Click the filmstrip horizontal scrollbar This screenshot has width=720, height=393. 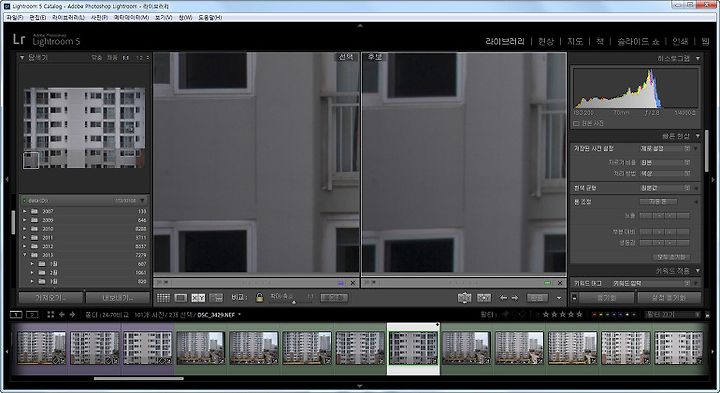pyautogui.click(x=139, y=379)
